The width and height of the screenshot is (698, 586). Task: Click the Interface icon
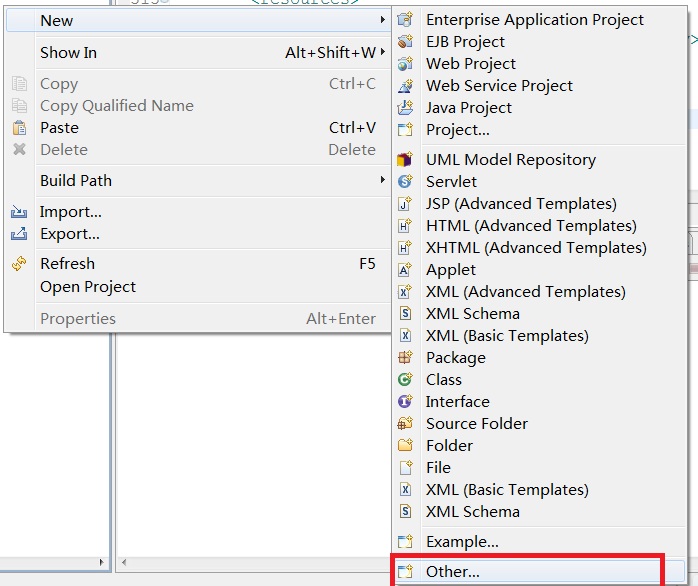point(405,402)
